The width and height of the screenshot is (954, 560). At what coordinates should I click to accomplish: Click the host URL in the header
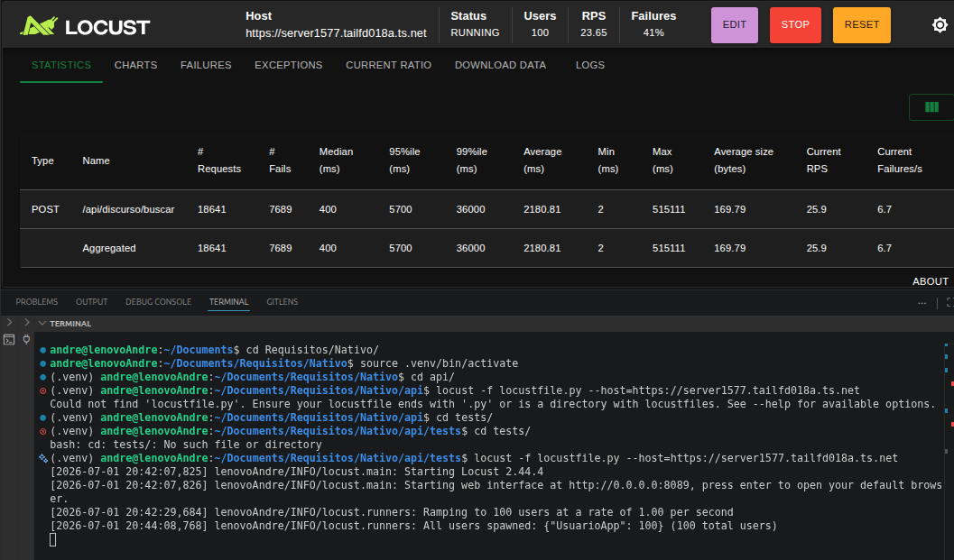pos(336,32)
